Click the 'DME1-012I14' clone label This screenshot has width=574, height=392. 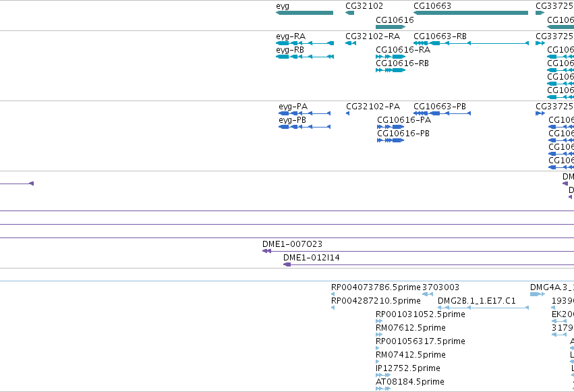coord(312,258)
